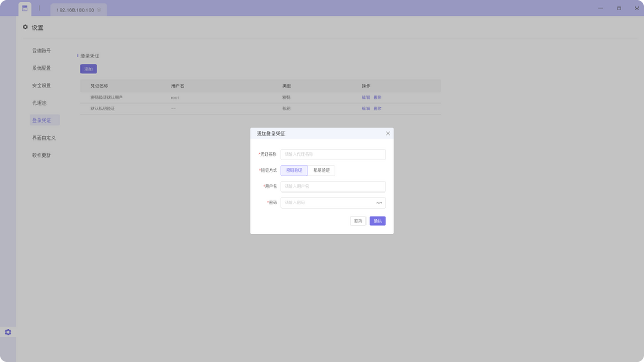
Task: Select 私钥验证 verification method
Action: [321, 171]
